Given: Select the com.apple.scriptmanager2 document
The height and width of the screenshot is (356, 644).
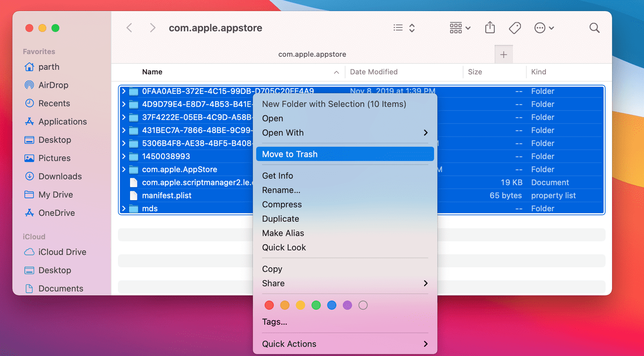Looking at the screenshot, I should [x=197, y=182].
